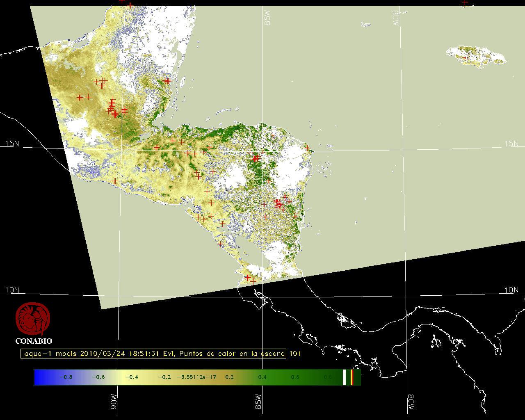Click the 90W longitude label at the bottom
Image resolution: width=525 pixels, height=420 pixels.
pos(114,402)
